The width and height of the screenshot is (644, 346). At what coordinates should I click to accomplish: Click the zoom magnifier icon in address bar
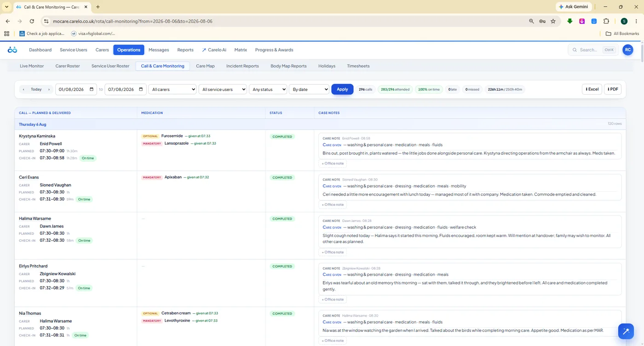tap(531, 21)
